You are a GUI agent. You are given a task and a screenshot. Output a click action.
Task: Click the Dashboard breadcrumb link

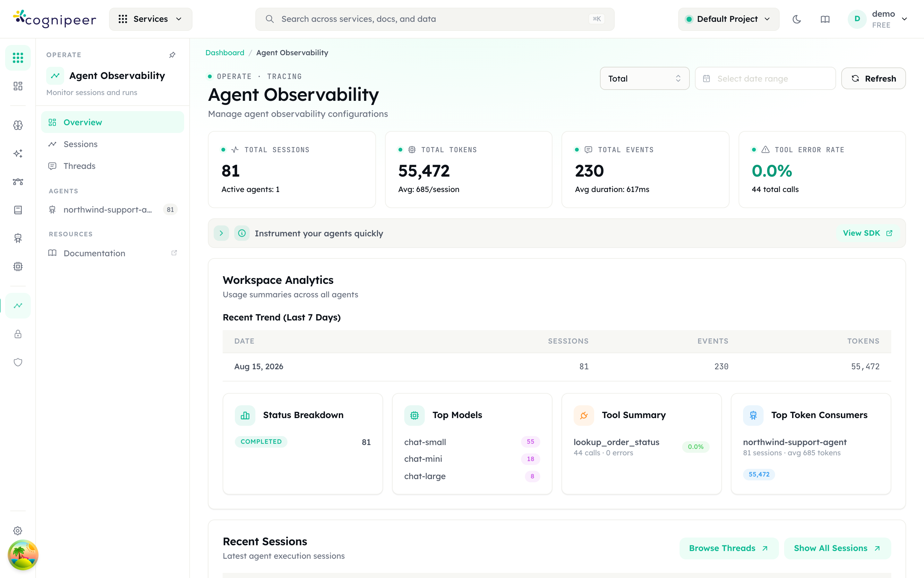[x=225, y=53]
